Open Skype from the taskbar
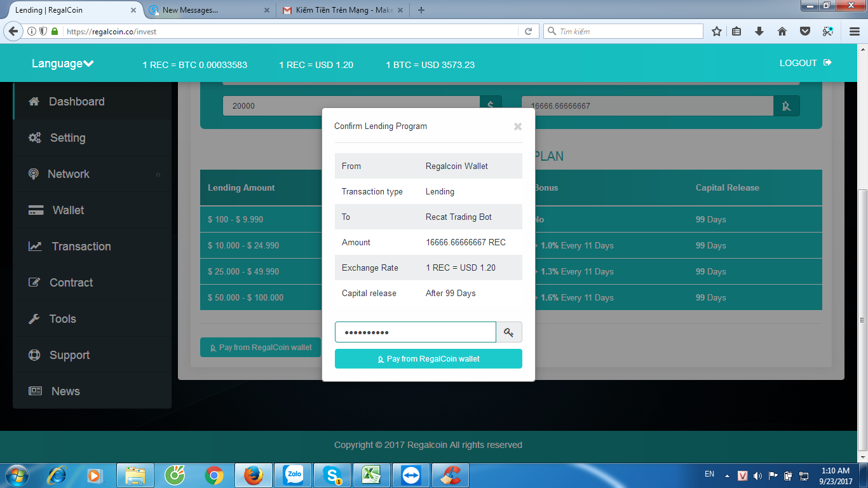Screen dimensions: 868x488 [x=332, y=475]
